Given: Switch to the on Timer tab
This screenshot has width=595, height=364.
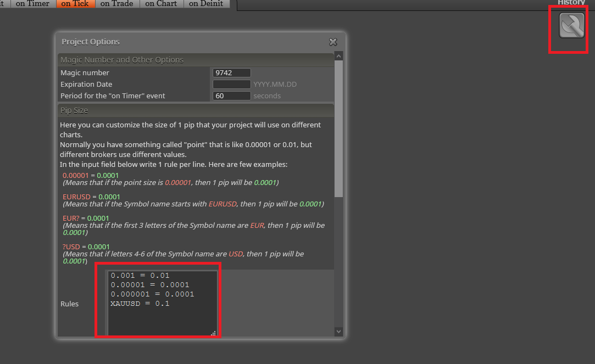Looking at the screenshot, I should pyautogui.click(x=32, y=3).
